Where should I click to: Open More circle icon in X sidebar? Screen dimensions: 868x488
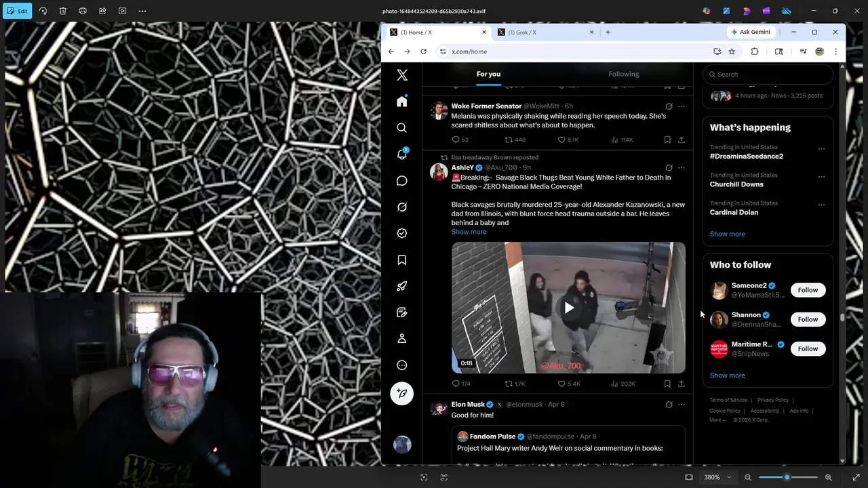[x=402, y=365]
